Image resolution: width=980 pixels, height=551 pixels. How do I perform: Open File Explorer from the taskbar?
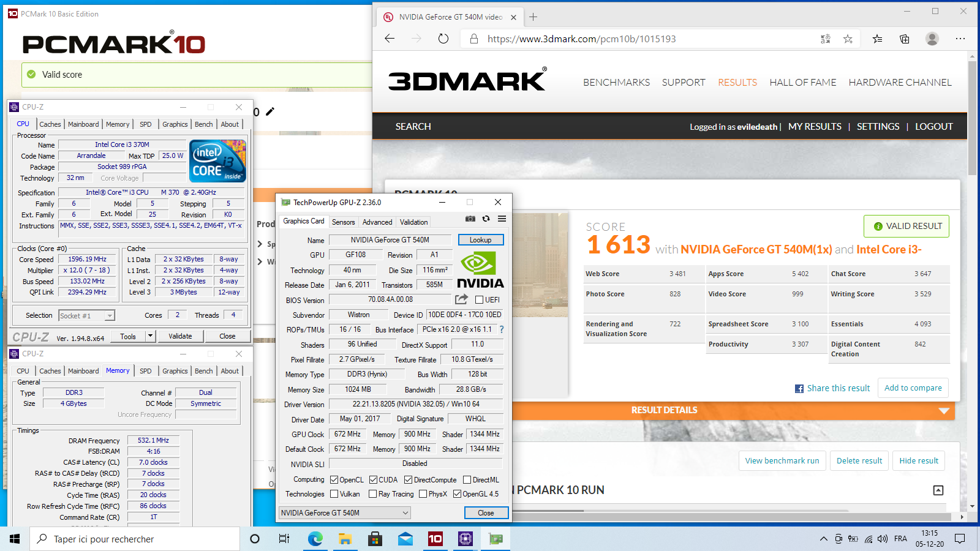345,539
